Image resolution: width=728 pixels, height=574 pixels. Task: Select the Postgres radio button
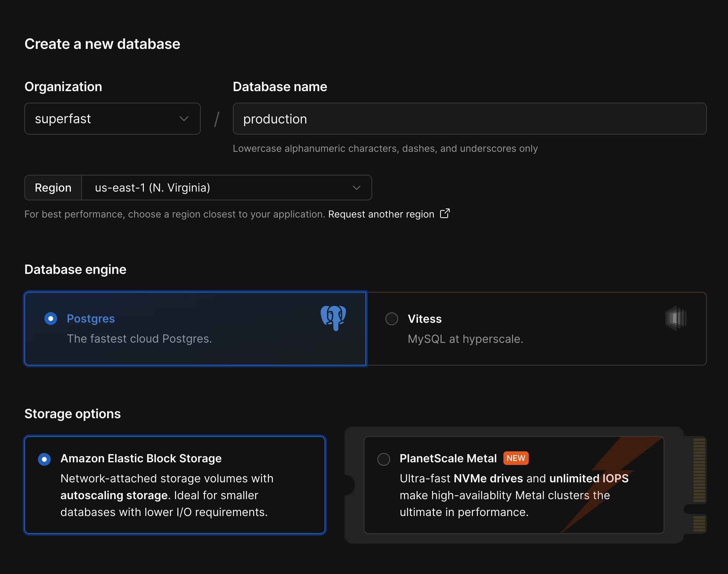(51, 318)
